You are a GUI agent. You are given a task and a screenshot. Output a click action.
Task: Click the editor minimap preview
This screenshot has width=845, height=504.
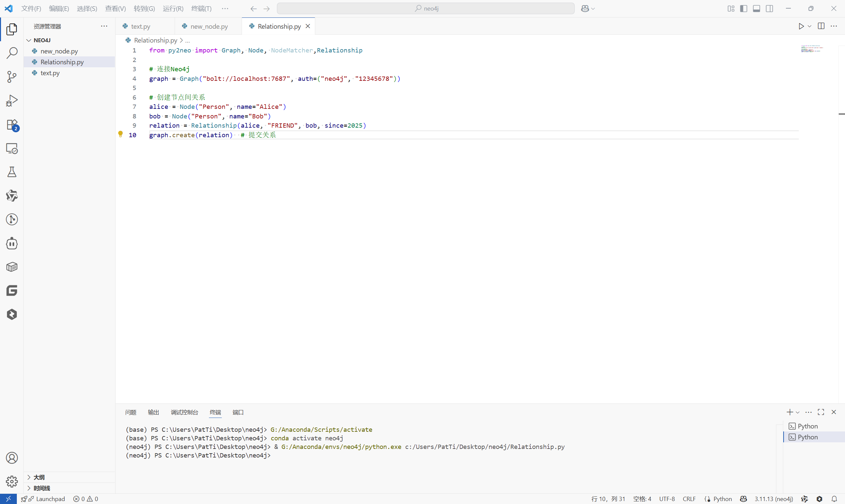(x=812, y=48)
